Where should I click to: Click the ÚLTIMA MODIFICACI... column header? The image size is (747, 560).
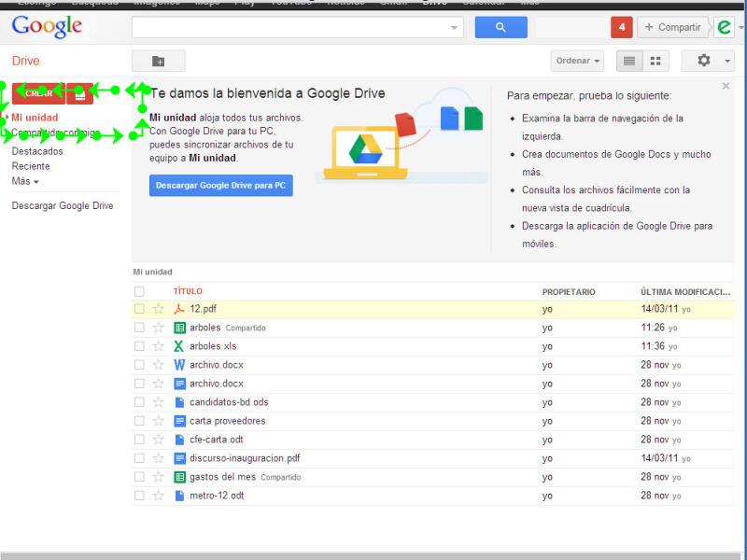(685, 292)
